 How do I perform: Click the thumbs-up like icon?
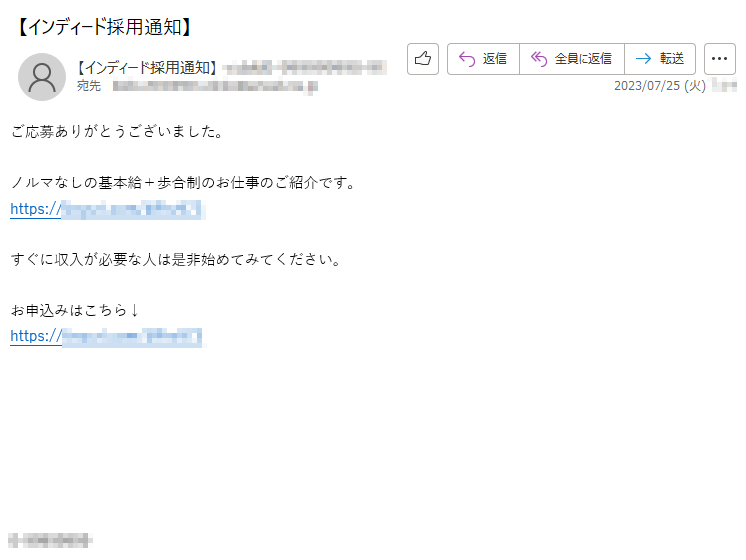point(422,59)
